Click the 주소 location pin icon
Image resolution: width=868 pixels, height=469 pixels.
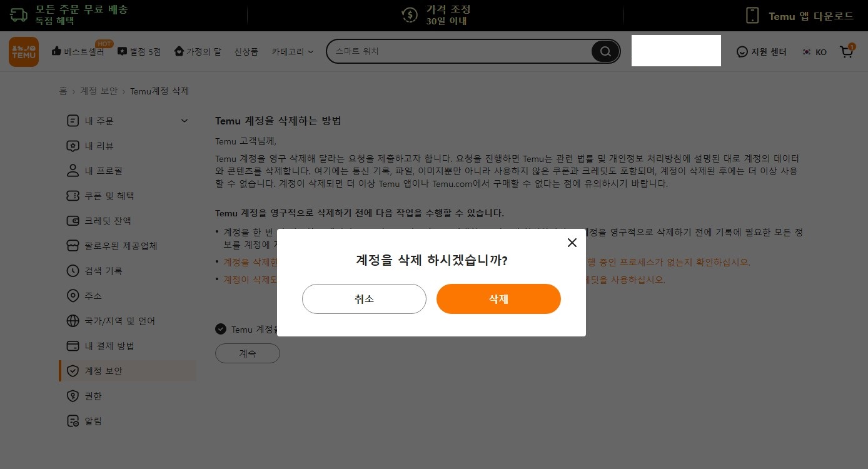click(72, 296)
